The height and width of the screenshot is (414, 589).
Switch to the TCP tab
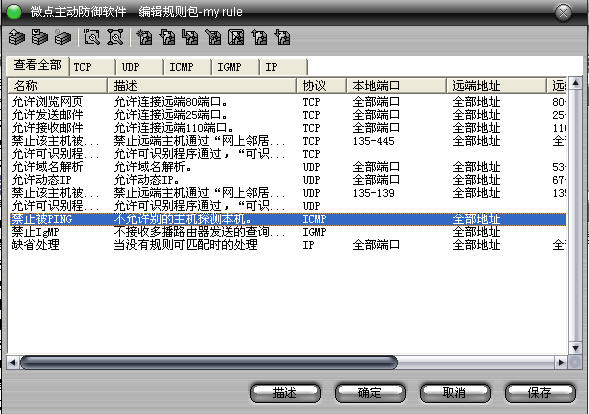pos(92,67)
